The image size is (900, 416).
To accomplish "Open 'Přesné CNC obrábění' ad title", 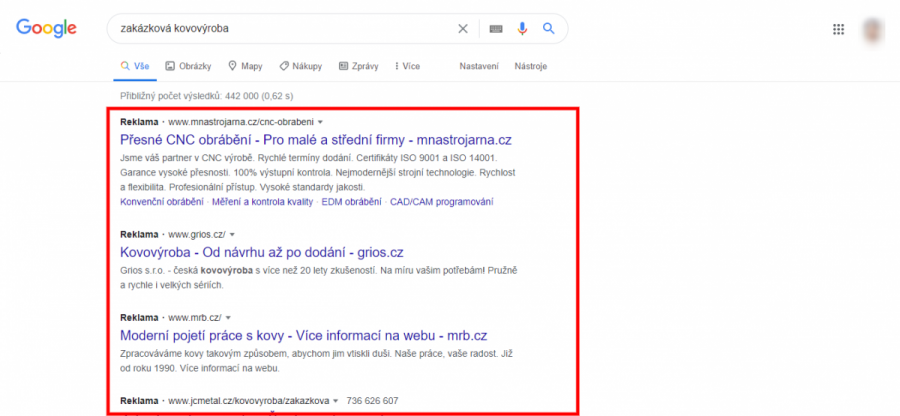I will coord(316,140).
